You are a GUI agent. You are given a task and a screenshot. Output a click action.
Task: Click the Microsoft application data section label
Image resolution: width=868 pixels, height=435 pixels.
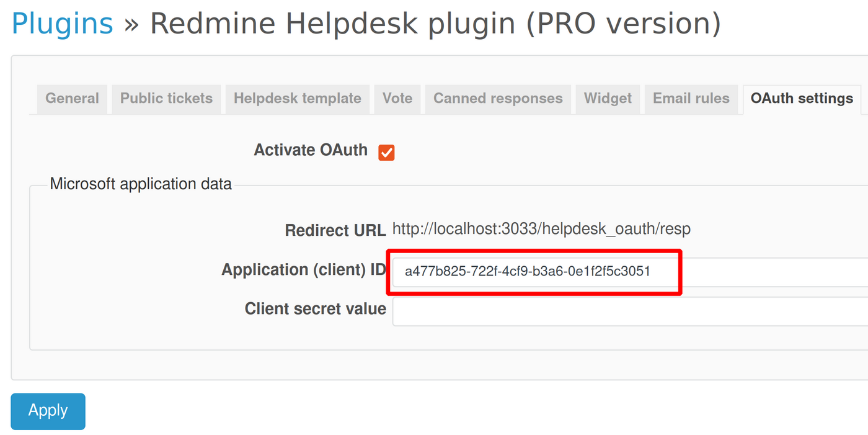(140, 184)
